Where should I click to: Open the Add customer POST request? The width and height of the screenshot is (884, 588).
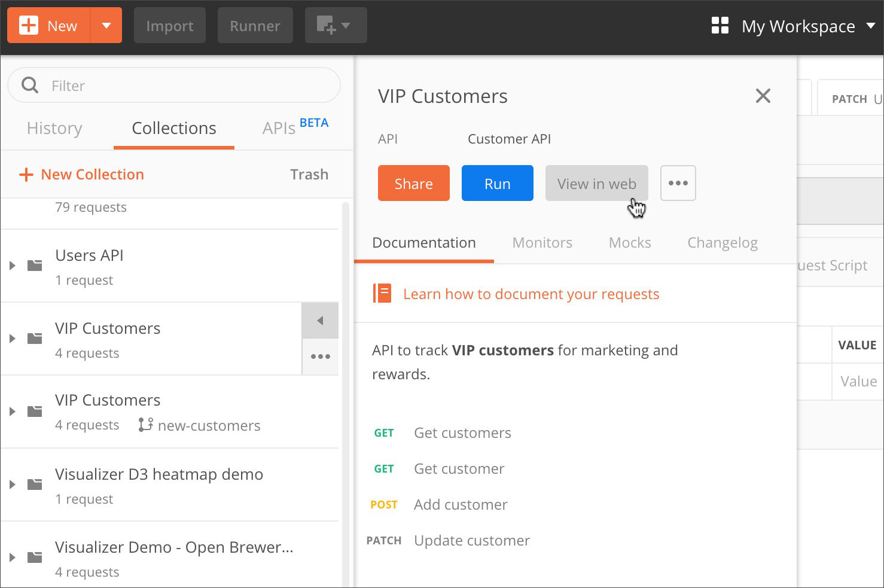[x=461, y=505]
